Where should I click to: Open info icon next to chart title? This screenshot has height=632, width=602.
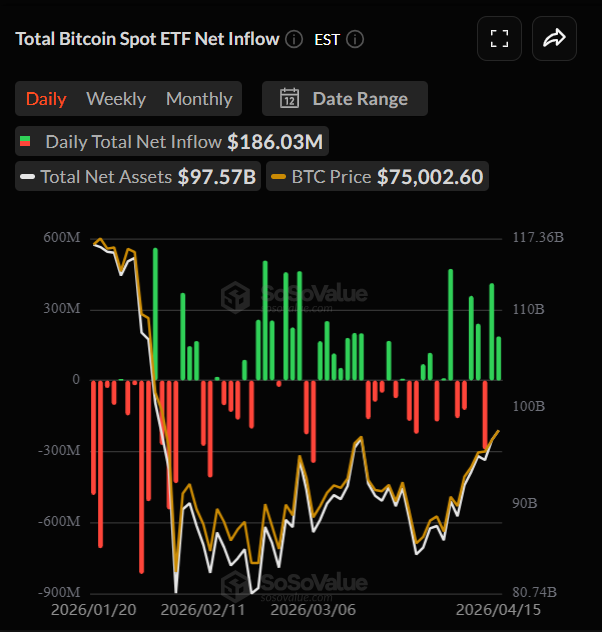tap(294, 39)
